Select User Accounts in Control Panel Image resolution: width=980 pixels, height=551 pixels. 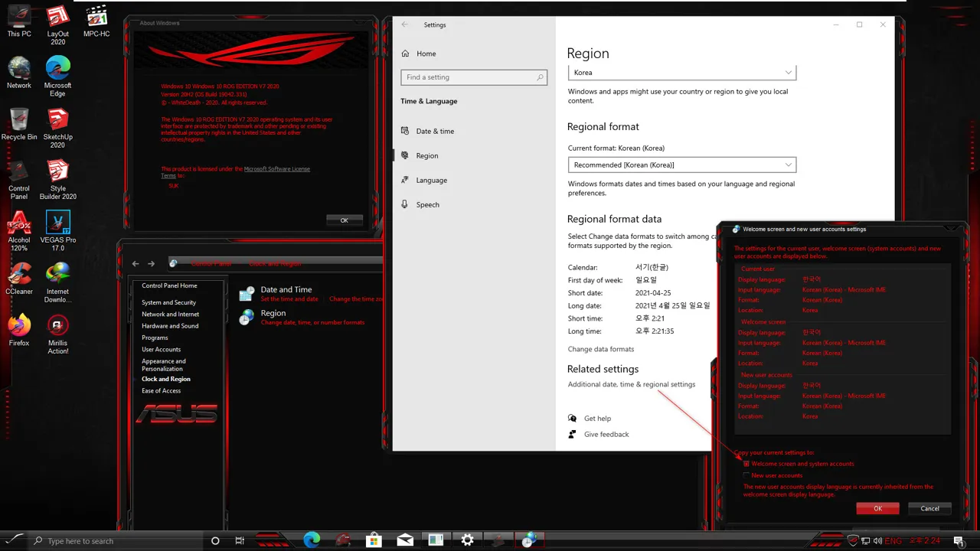(161, 349)
